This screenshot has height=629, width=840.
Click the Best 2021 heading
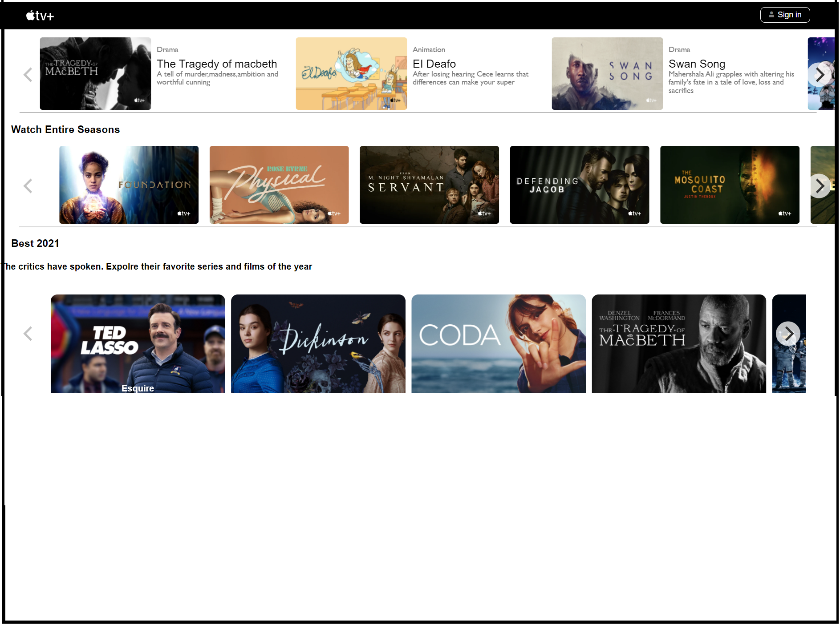pos(35,243)
